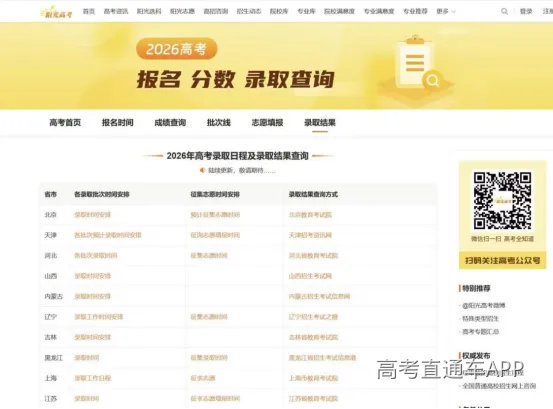Open 吉林省教育考试院 result query link
This screenshot has width=553, height=409.
pyautogui.click(x=313, y=337)
